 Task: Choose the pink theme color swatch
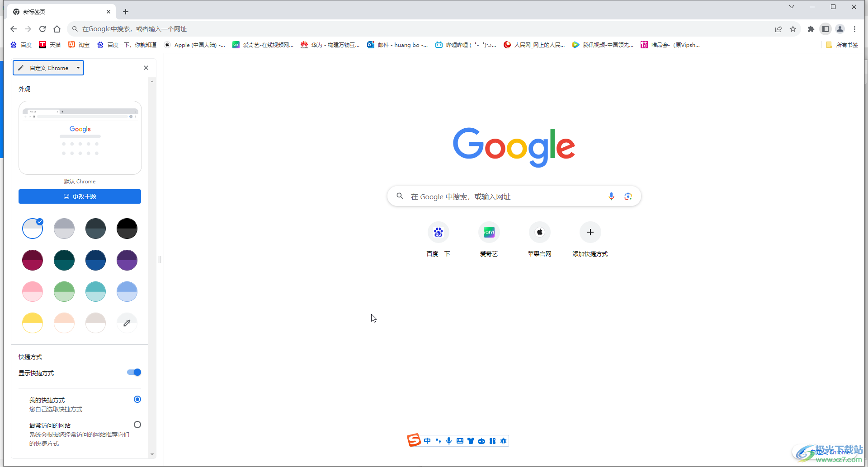point(33,291)
